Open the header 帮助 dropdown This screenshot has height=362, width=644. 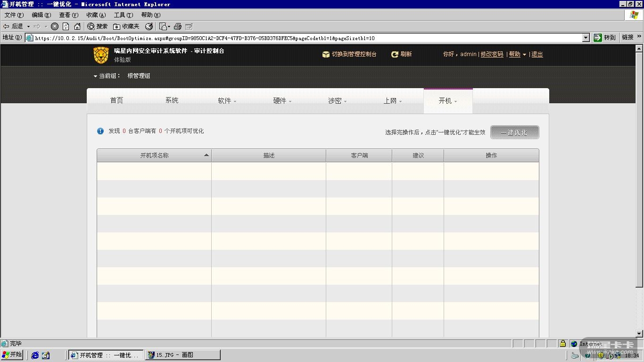(517, 55)
